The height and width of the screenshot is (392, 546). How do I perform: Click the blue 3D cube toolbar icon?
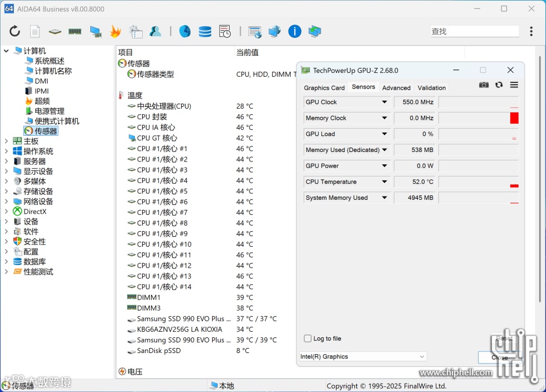click(x=274, y=31)
